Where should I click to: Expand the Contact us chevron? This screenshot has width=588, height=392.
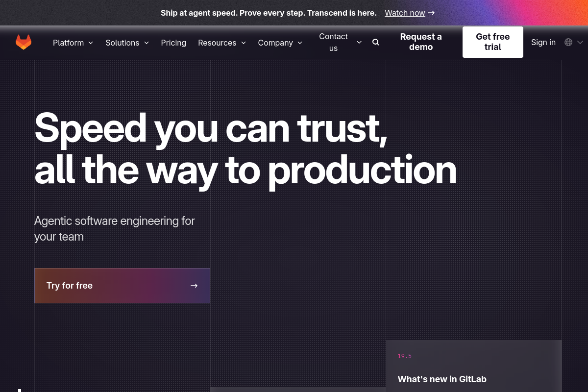359,42
